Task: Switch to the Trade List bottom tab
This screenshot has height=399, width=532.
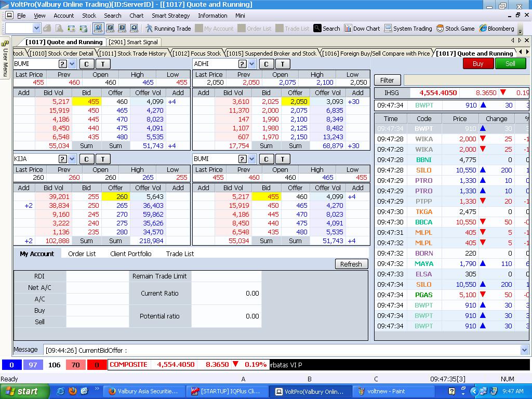Action: [x=180, y=254]
